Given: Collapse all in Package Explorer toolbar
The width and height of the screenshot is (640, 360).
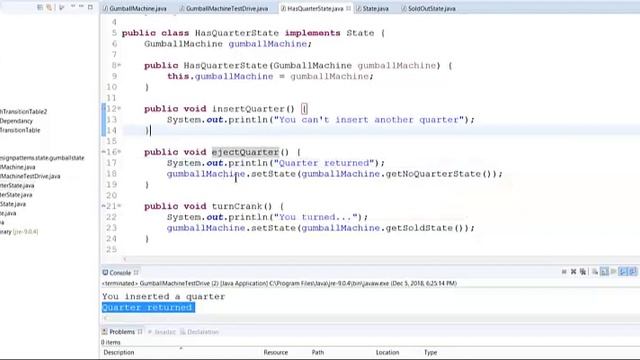Looking at the screenshot, I should [x=40, y=7].
